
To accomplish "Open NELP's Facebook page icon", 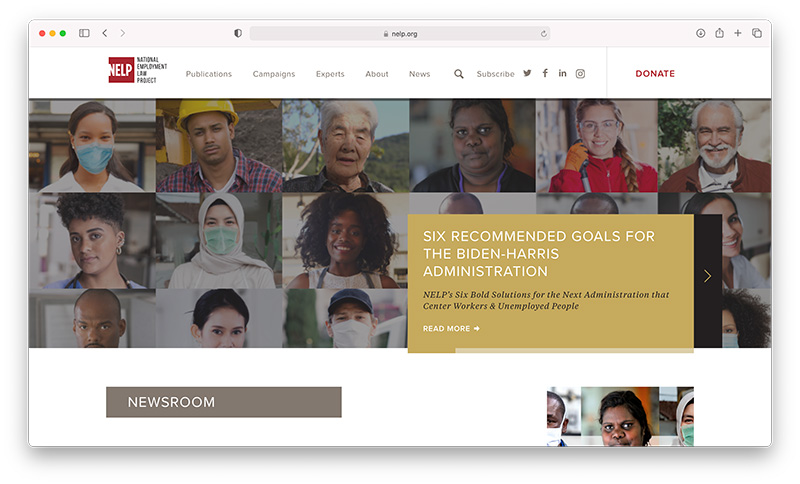I will 545,74.
